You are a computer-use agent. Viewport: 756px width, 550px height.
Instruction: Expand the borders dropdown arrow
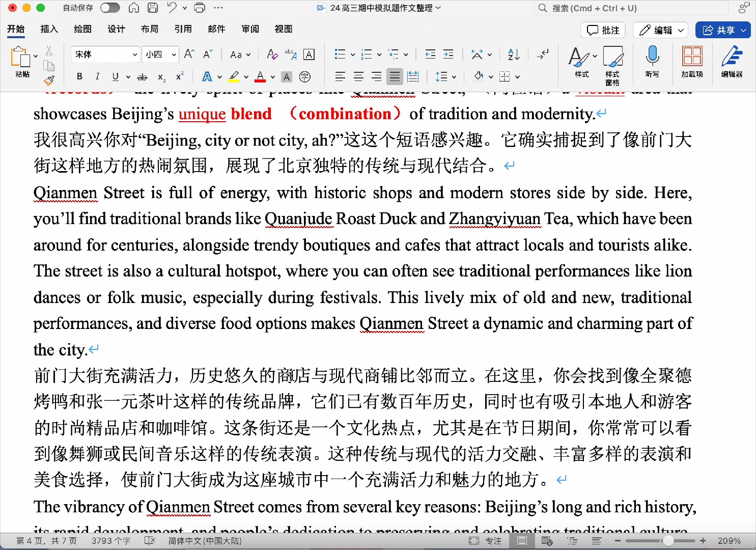[x=517, y=77]
